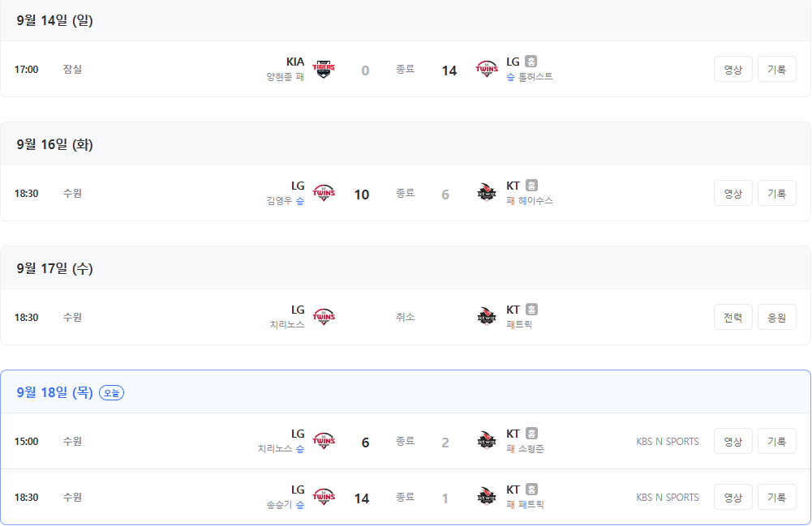Click KT Wiz logo in 18:30 Sept 18 game
Viewport: 812px width, 526px height.
coord(487,497)
